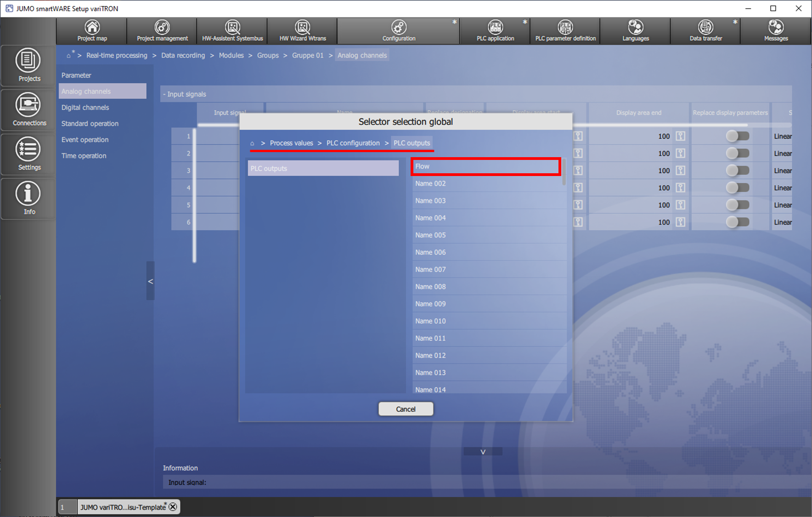The width and height of the screenshot is (812, 517).
Task: Switch the row 6 Replace display parameters toggle
Action: pyautogui.click(x=738, y=222)
